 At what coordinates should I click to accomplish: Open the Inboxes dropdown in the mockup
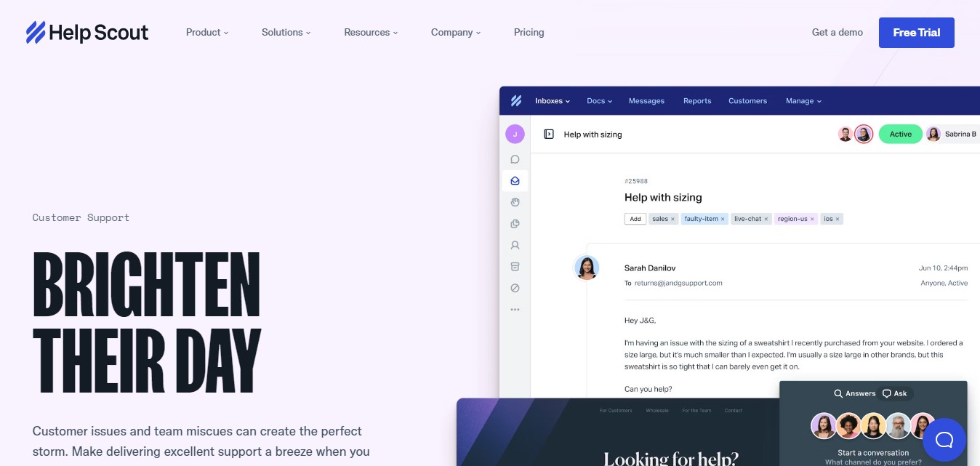[x=553, y=101]
